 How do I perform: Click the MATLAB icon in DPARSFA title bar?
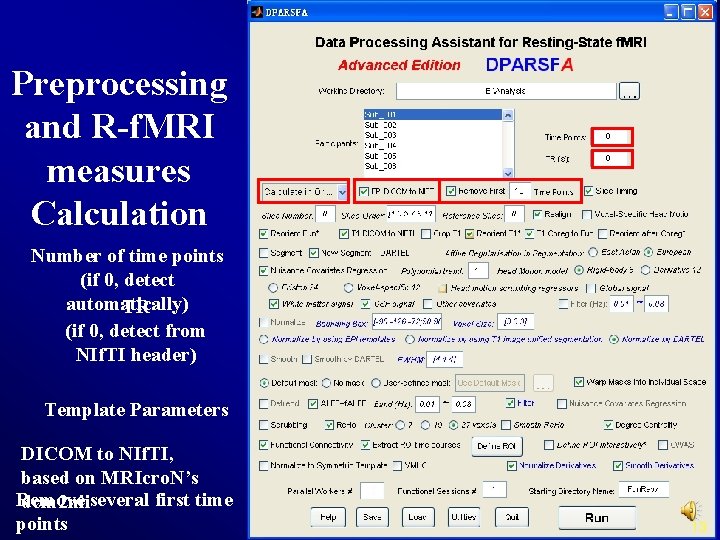point(257,12)
